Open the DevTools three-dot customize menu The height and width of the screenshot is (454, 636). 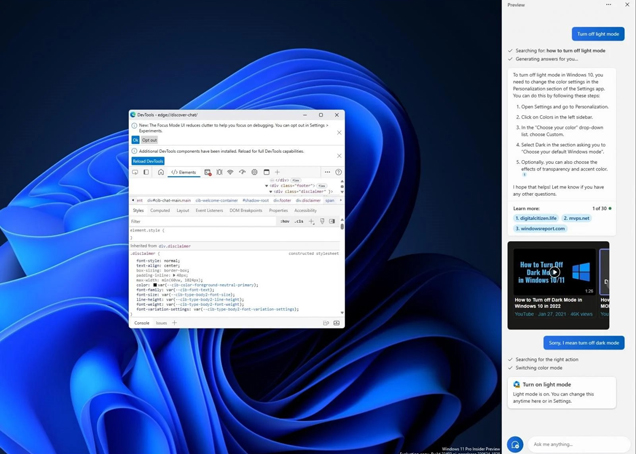(x=327, y=172)
